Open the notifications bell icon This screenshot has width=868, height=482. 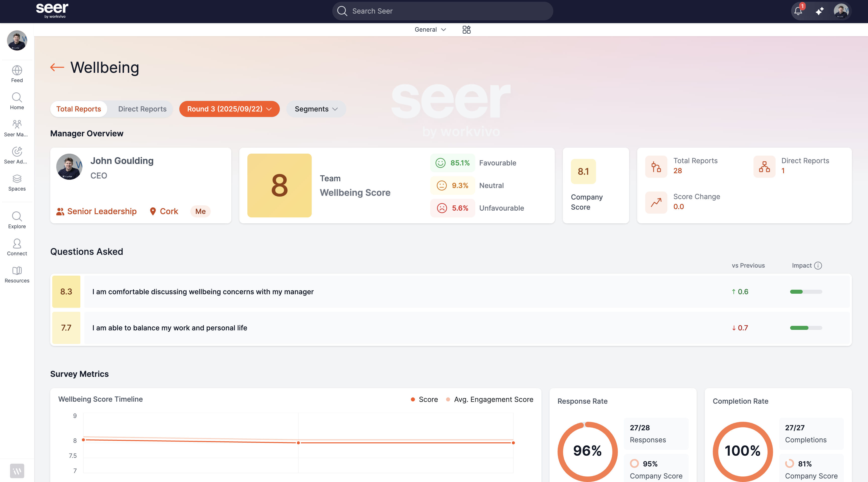click(798, 11)
